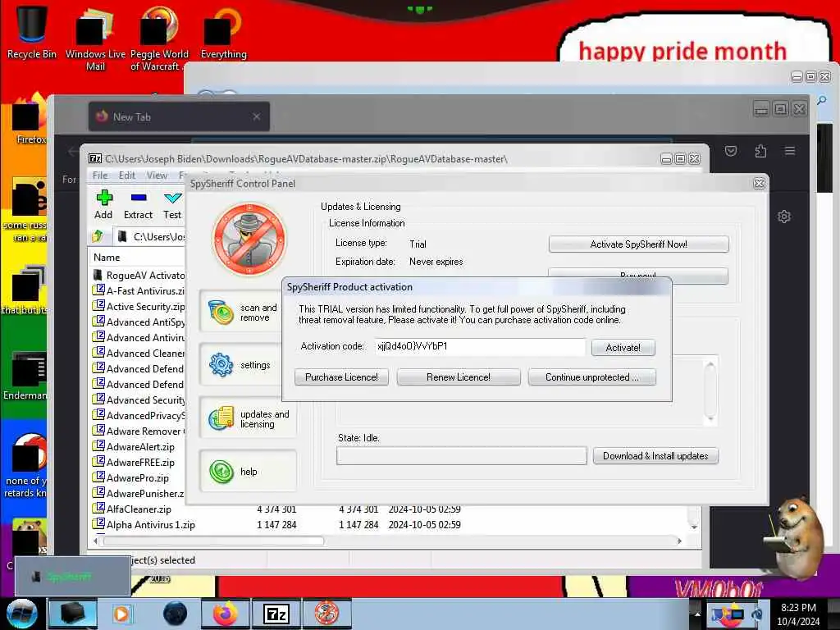The width and height of the screenshot is (840, 630).
Task: Click the SpySheriff crossed-out spy logo
Action: [x=249, y=240]
